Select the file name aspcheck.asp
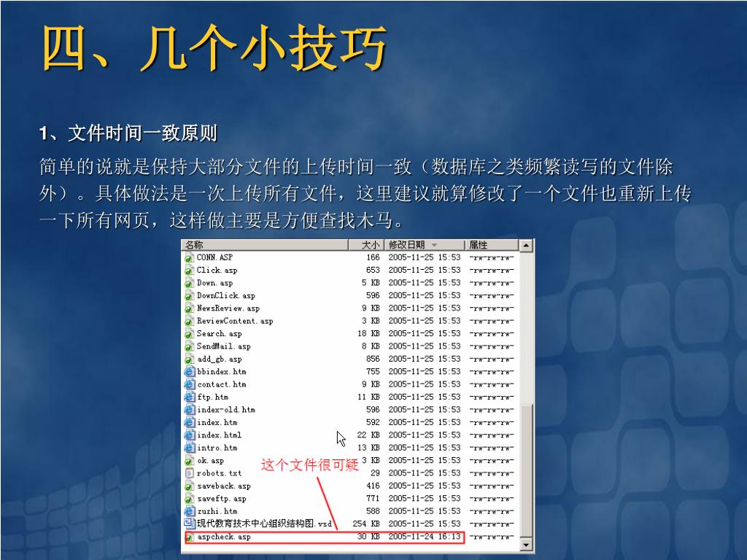Screen dimensions: 747x560 point(224,537)
